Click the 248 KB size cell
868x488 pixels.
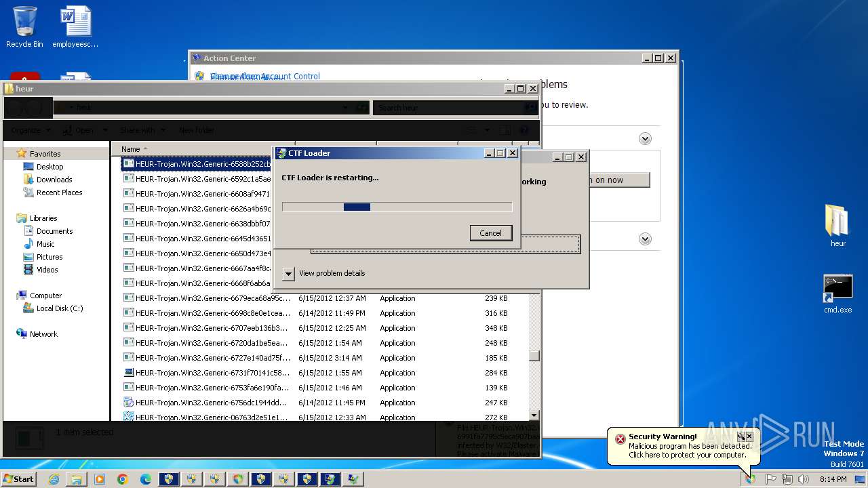point(496,343)
